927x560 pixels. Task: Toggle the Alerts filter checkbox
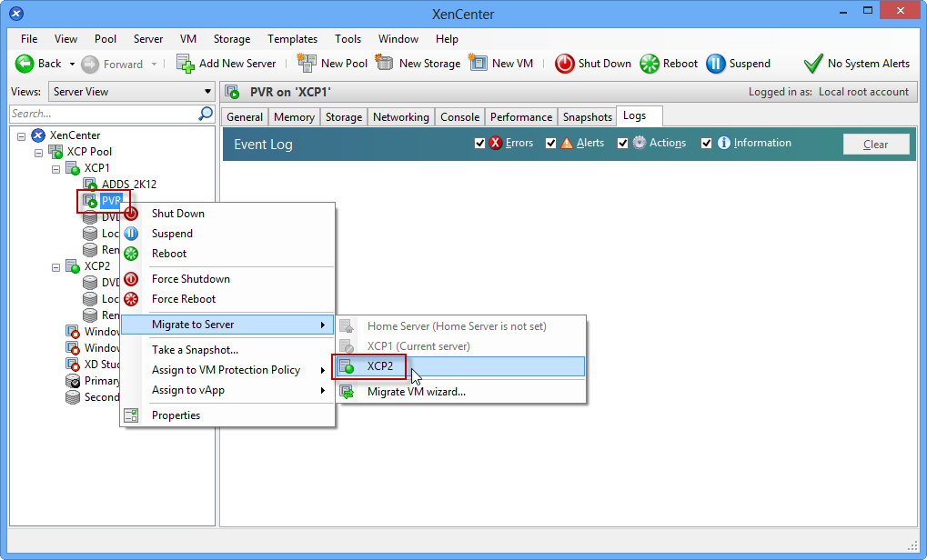(551, 144)
